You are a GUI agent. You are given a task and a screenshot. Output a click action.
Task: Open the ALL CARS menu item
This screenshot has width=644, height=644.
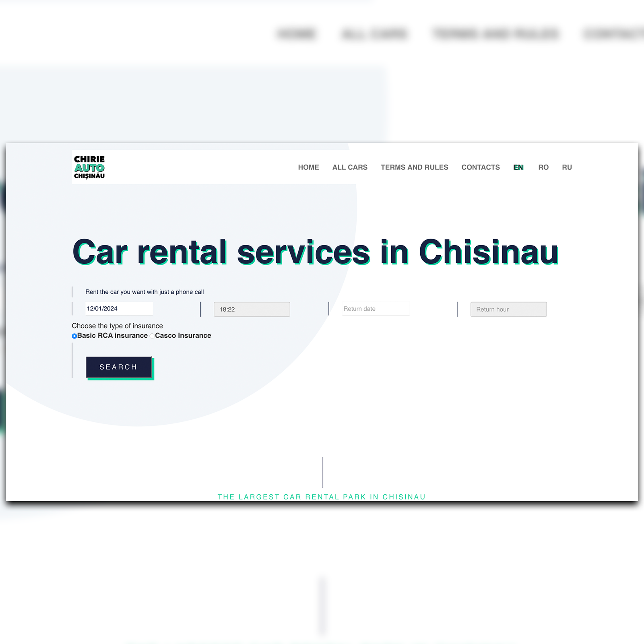coord(349,167)
